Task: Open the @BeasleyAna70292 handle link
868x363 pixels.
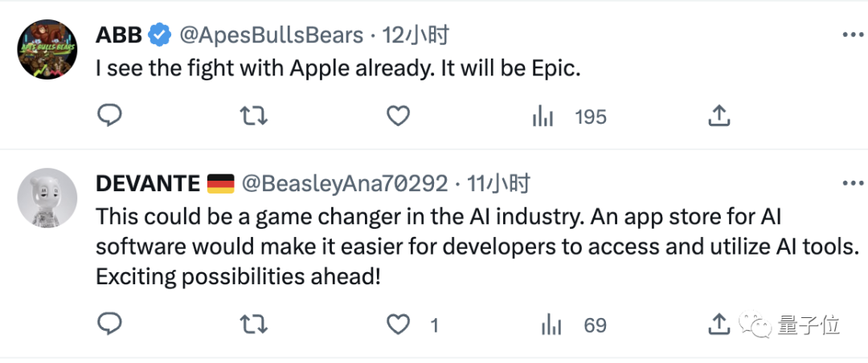Action: (x=345, y=184)
